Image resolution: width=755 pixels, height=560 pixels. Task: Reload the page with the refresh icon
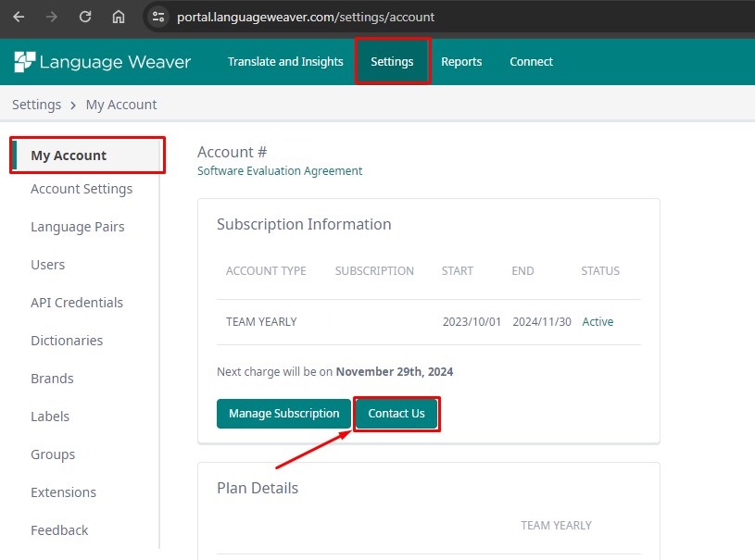85,17
